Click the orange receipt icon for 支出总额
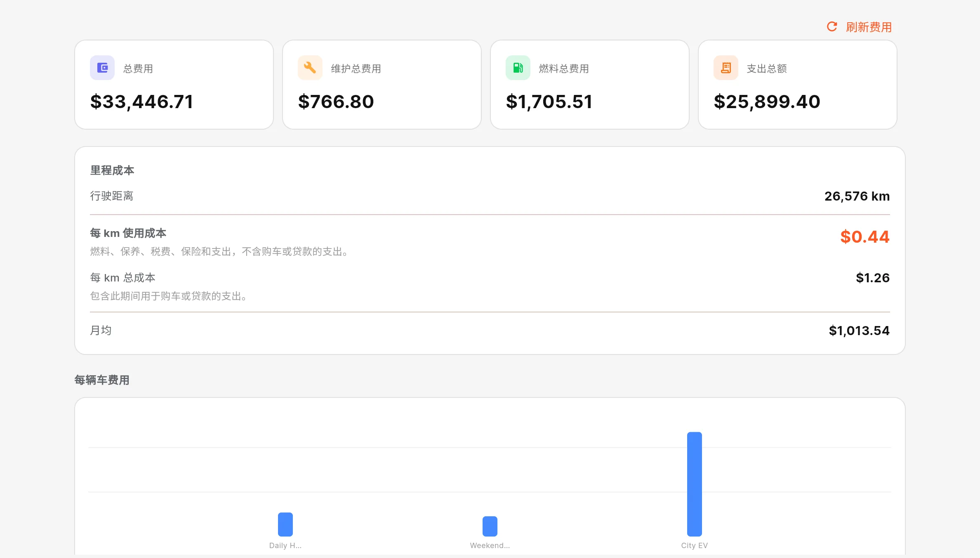980x558 pixels. (x=726, y=68)
